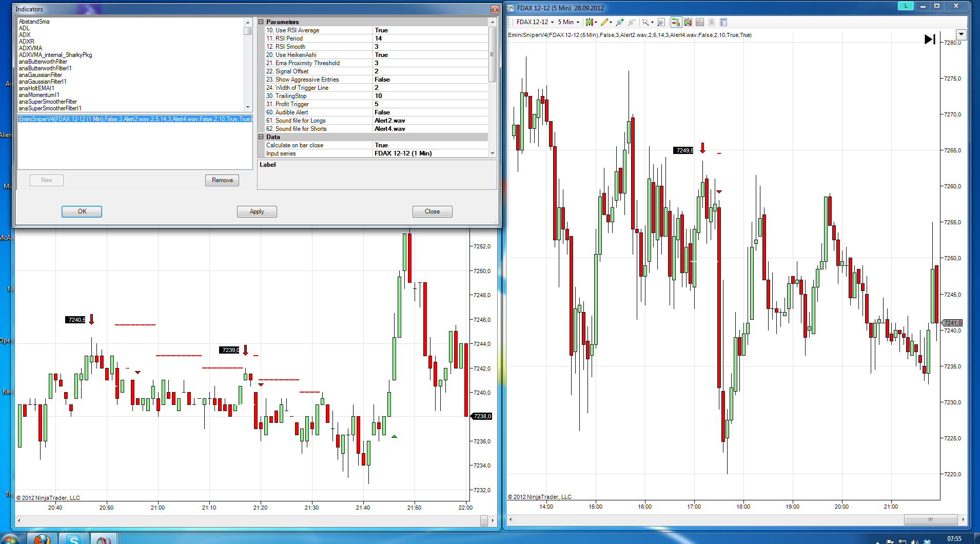
Task: Open dropdown arrow at chart's top-right corner
Action: click(x=961, y=35)
